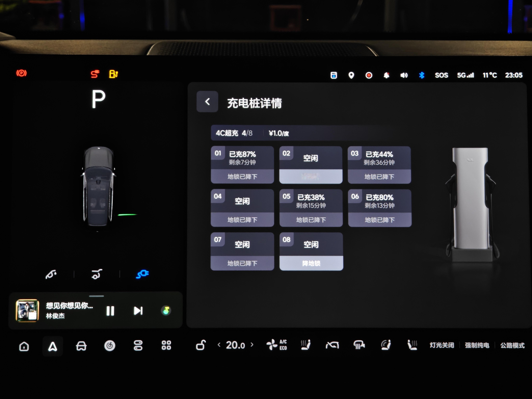Open the app grid icon
This screenshot has width=532, height=399.
pos(166,345)
